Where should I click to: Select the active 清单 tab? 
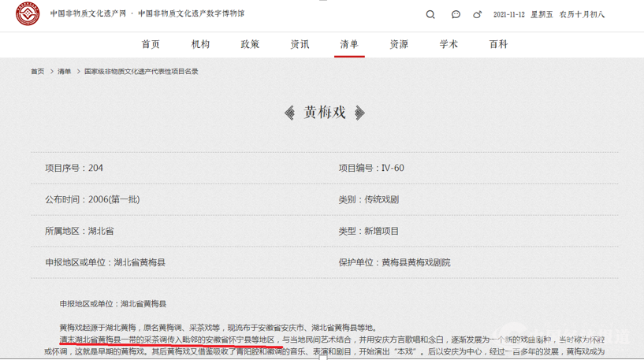click(x=349, y=44)
